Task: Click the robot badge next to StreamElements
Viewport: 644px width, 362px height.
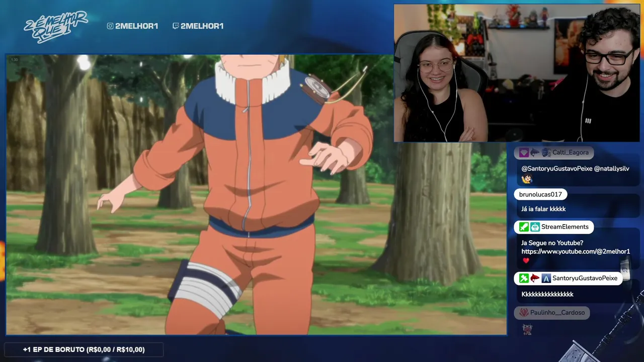Action: 535,227
